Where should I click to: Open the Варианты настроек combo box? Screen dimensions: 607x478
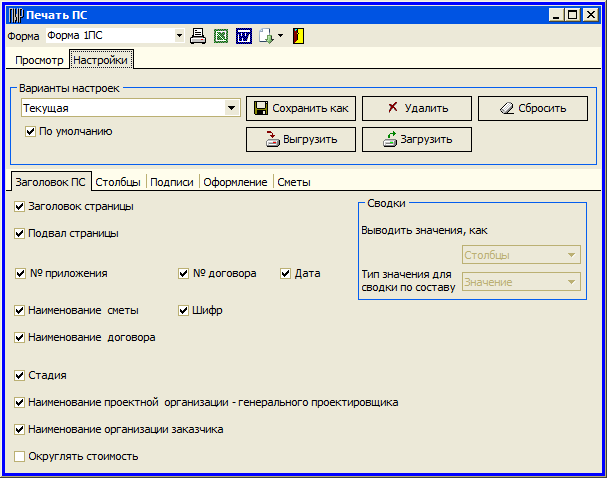coord(231,108)
